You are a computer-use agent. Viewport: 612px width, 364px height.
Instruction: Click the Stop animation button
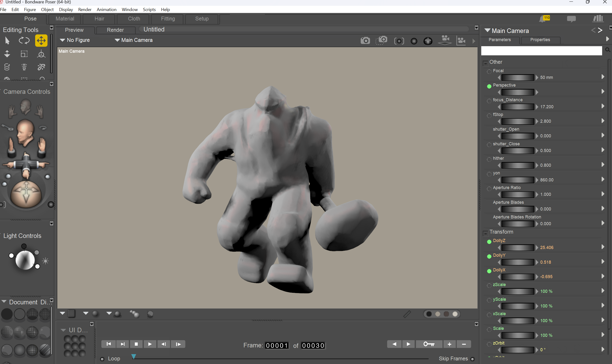pyautogui.click(x=136, y=344)
